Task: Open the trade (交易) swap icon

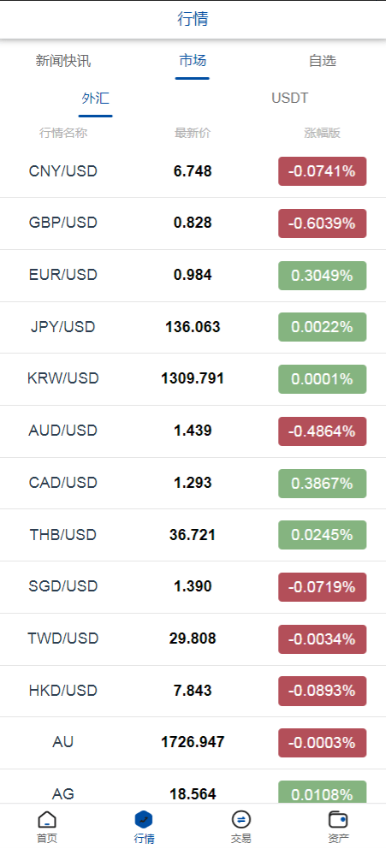Action: [241, 820]
